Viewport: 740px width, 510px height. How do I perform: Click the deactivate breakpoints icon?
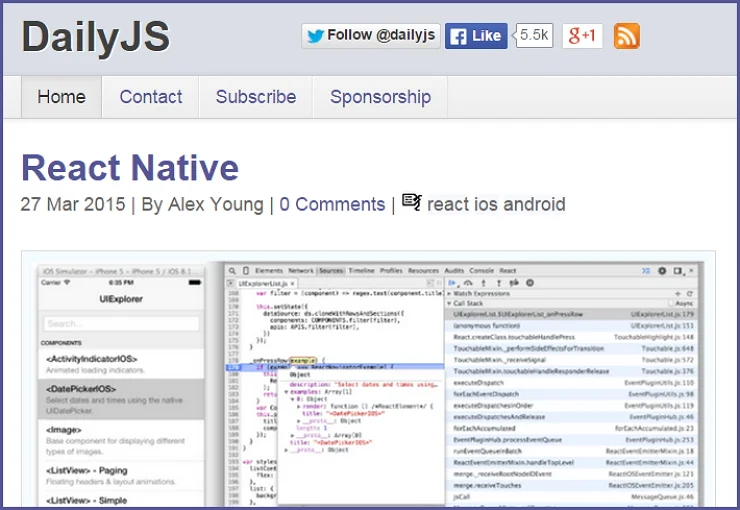pos(514,283)
